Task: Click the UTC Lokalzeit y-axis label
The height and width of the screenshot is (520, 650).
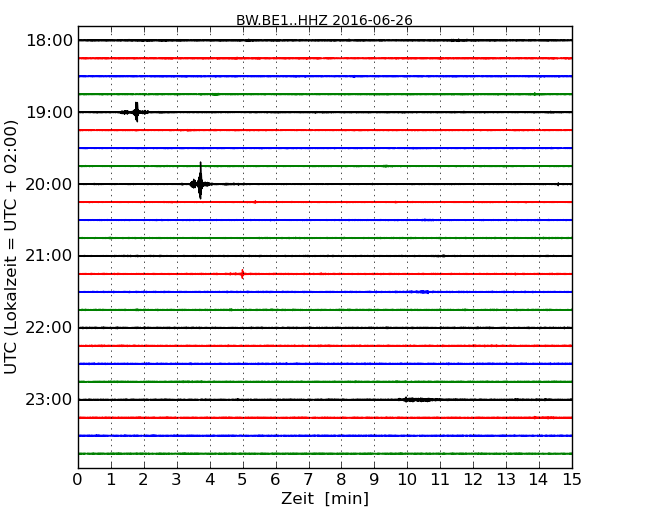Action: tap(11, 247)
